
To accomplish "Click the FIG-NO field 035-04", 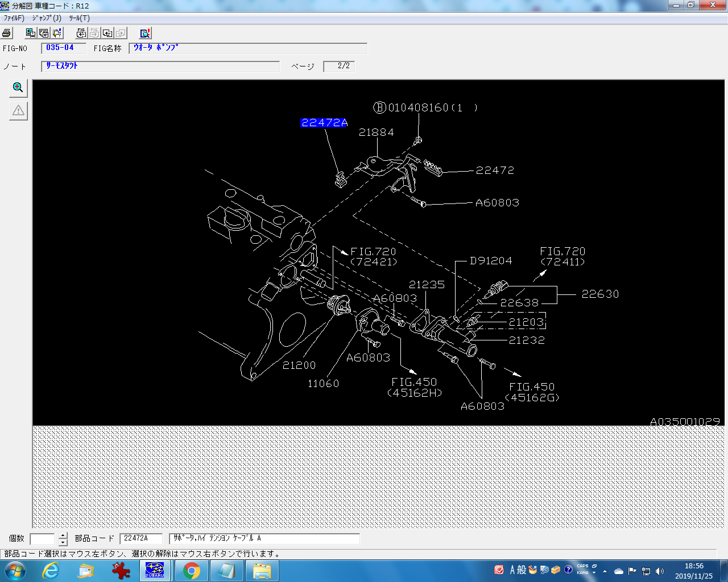I will 63,48.
